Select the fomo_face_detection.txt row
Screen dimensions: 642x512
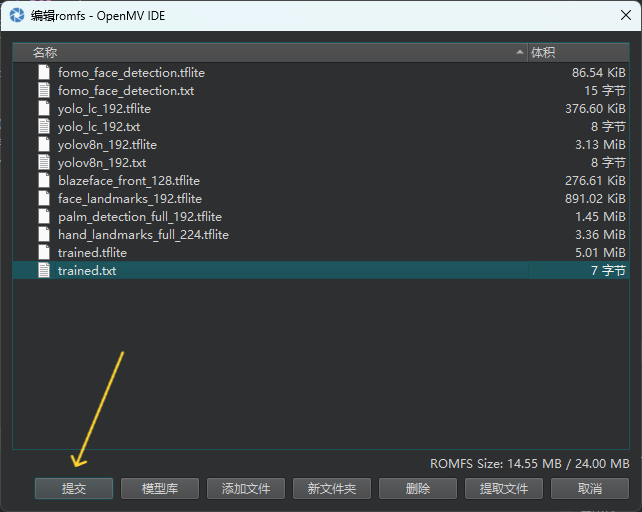coord(126,91)
